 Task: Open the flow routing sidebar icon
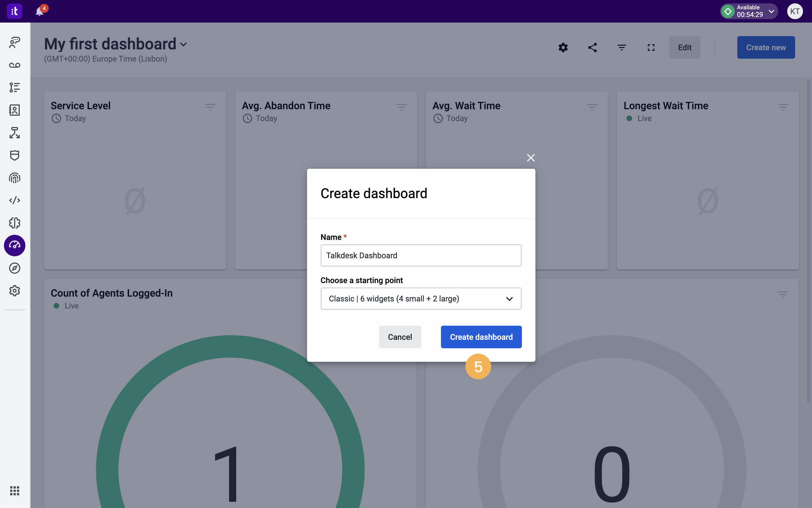(x=14, y=133)
